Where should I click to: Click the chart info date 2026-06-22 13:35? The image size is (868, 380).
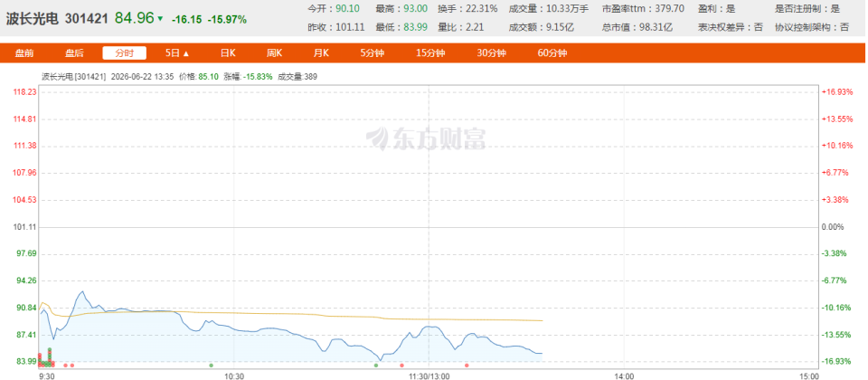pyautogui.click(x=142, y=77)
